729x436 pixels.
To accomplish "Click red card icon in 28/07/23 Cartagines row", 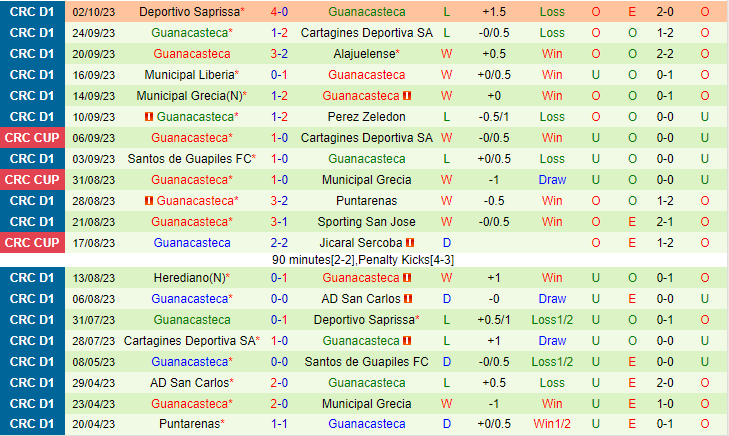I will click(408, 341).
